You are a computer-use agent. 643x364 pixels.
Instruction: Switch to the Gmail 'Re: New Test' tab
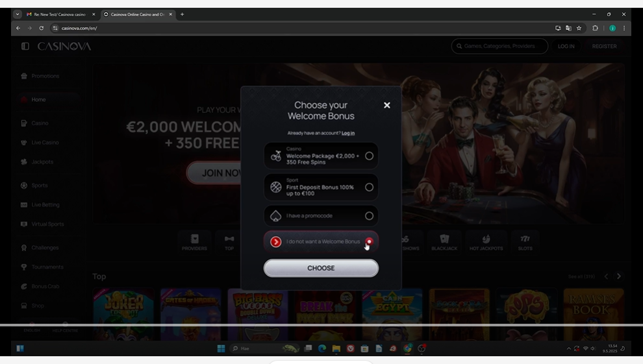tap(60, 14)
